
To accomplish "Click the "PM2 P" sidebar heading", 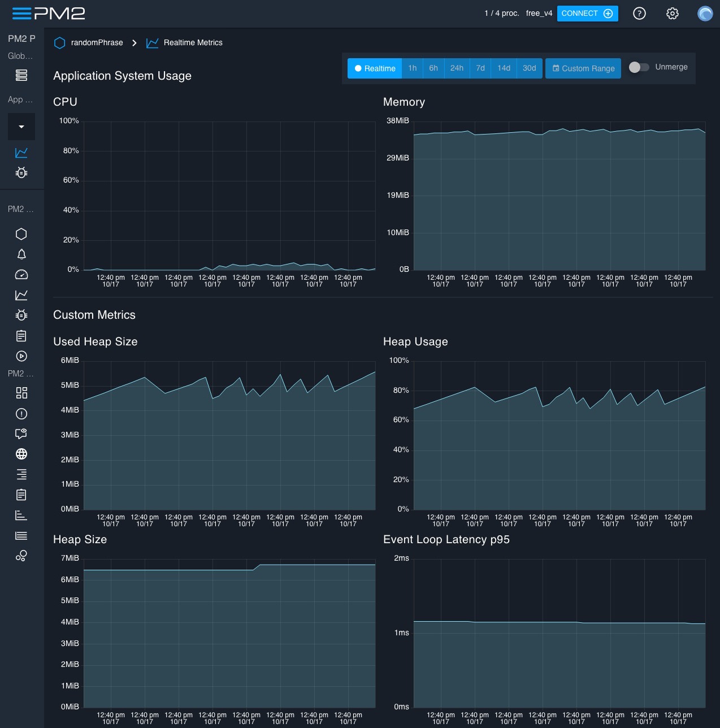I will [21, 38].
